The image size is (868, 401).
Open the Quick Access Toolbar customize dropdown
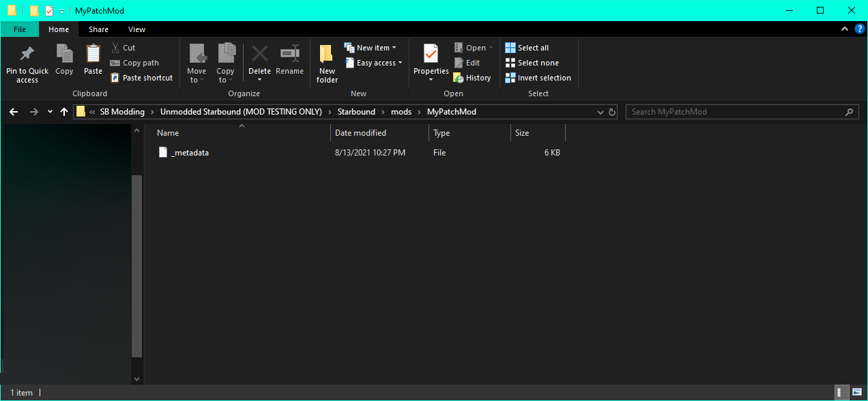(x=61, y=11)
